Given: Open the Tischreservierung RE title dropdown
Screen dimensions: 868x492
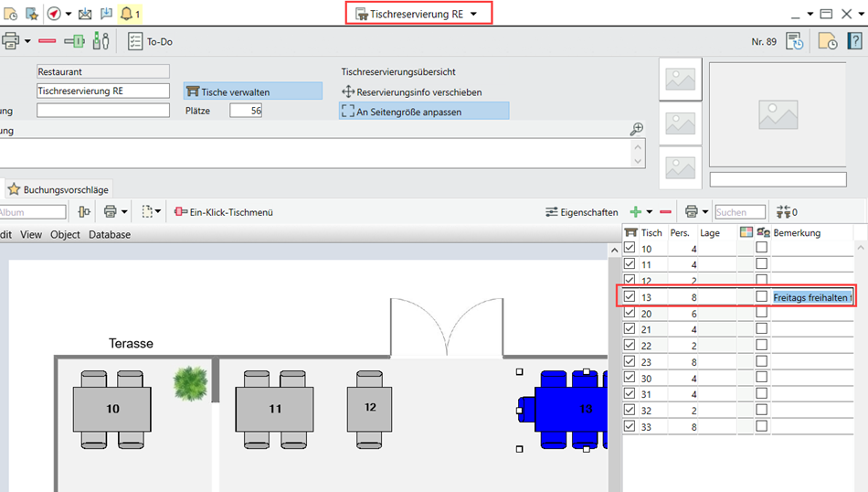Looking at the screenshot, I should coord(473,14).
